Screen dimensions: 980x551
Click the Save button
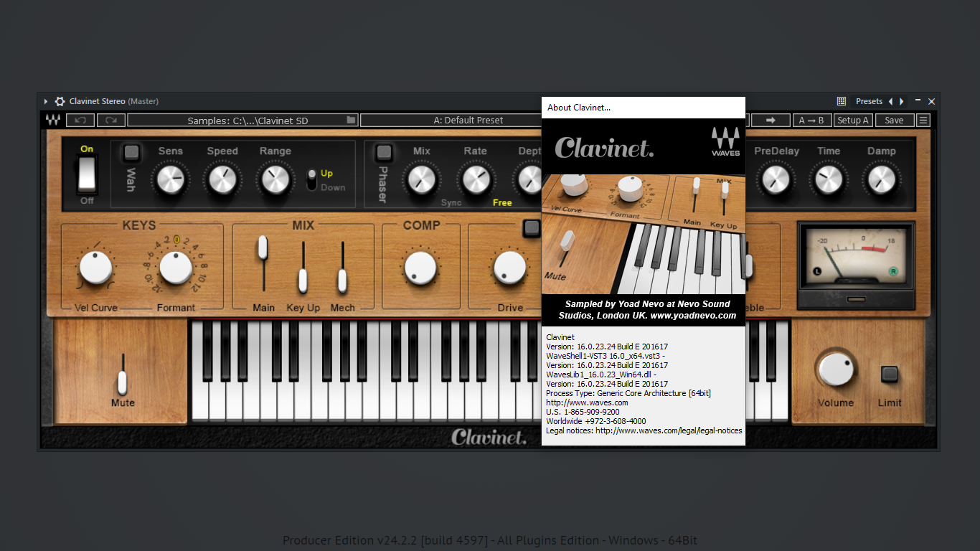click(x=894, y=121)
